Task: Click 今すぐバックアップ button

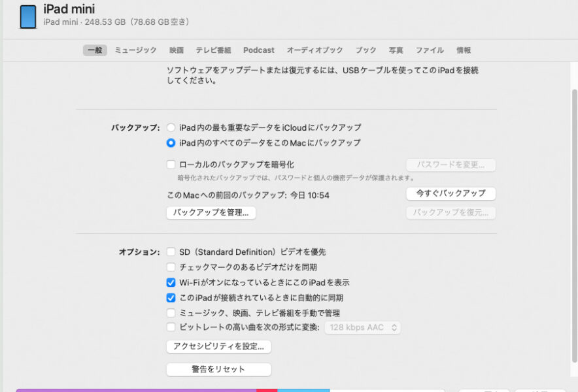Action: point(450,193)
